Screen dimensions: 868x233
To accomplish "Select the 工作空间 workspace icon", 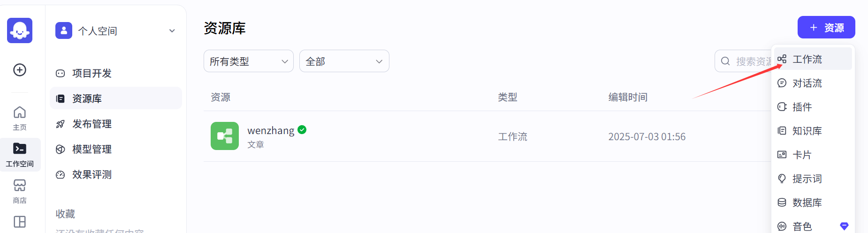I will pos(20,155).
